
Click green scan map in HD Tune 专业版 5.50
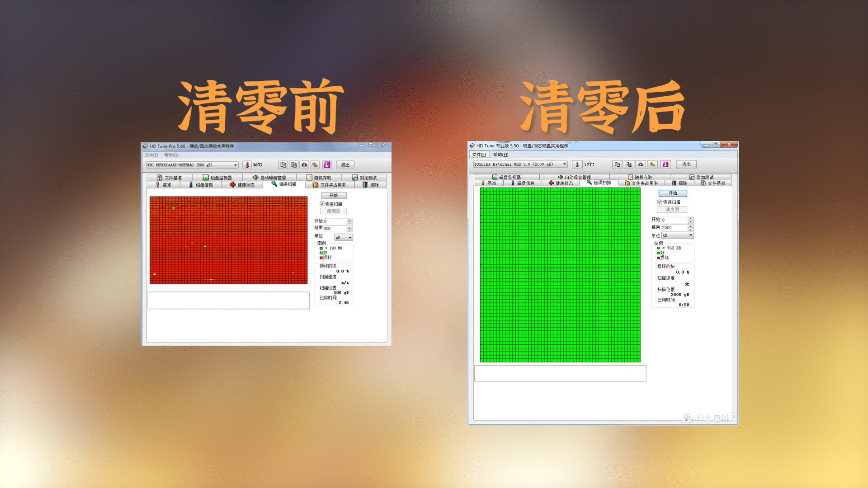click(x=560, y=275)
